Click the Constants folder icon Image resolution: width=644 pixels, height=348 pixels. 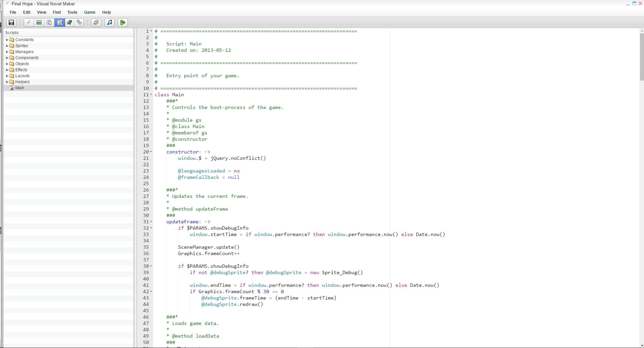[12, 40]
